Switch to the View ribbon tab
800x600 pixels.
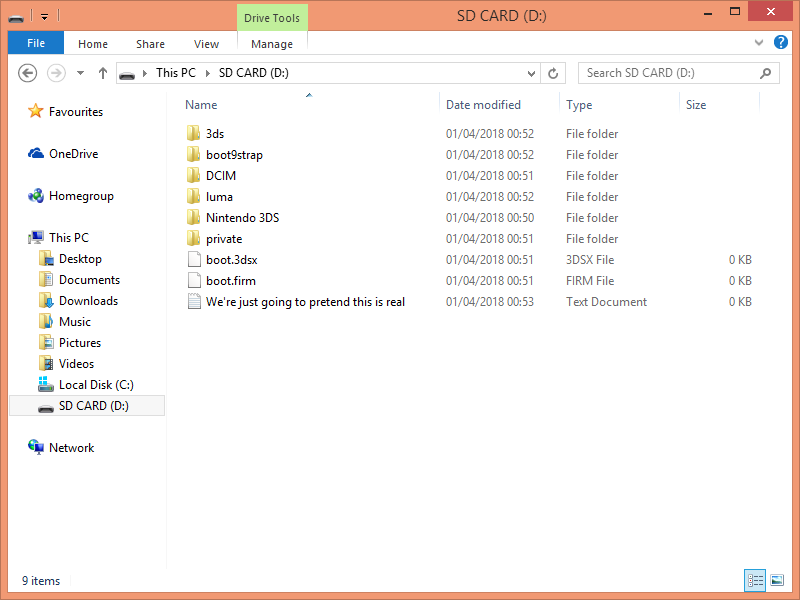pyautogui.click(x=206, y=44)
